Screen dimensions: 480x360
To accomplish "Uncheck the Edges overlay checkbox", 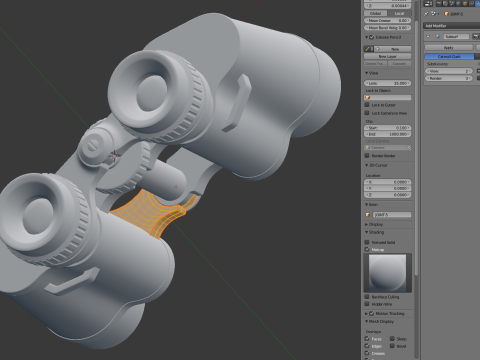I will coord(367,346).
